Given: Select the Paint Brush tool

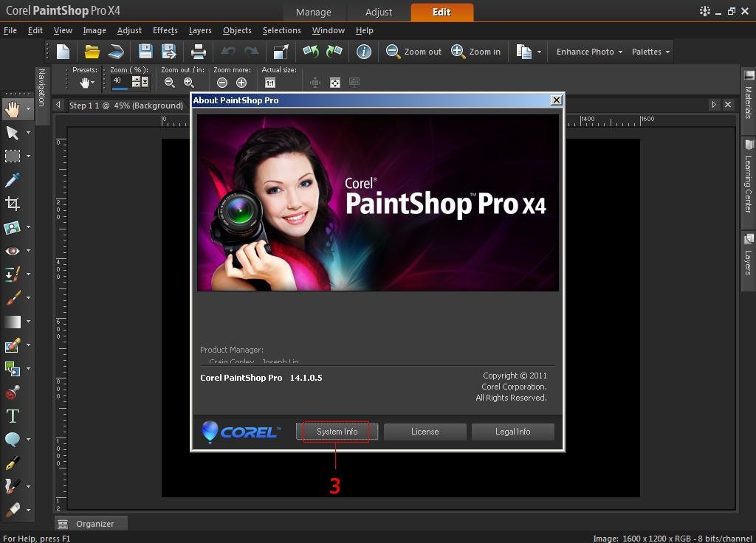Looking at the screenshot, I should tap(13, 297).
